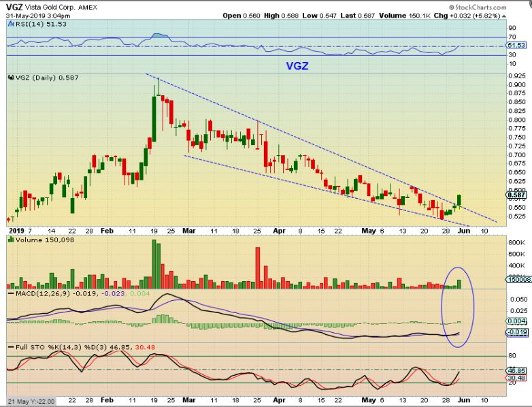Click the VGZ (Daily) 0.587 price label
The height and width of the screenshot is (407, 532).
click(x=47, y=78)
